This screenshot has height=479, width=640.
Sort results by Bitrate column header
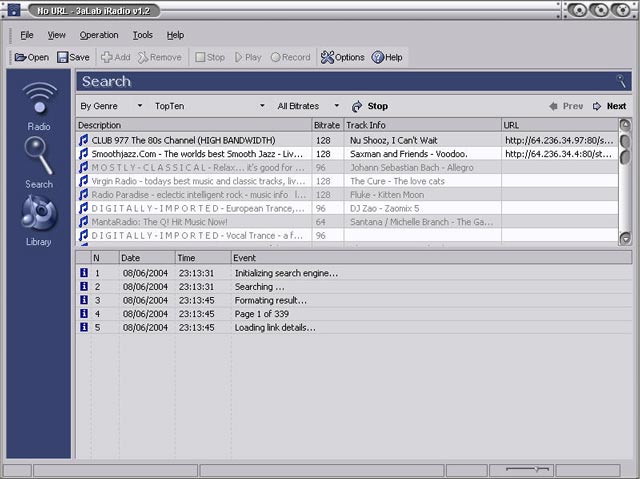328,125
